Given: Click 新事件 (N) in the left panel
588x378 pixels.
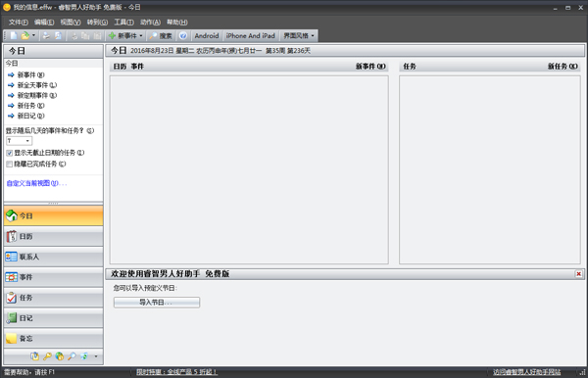Looking at the screenshot, I should [x=30, y=75].
